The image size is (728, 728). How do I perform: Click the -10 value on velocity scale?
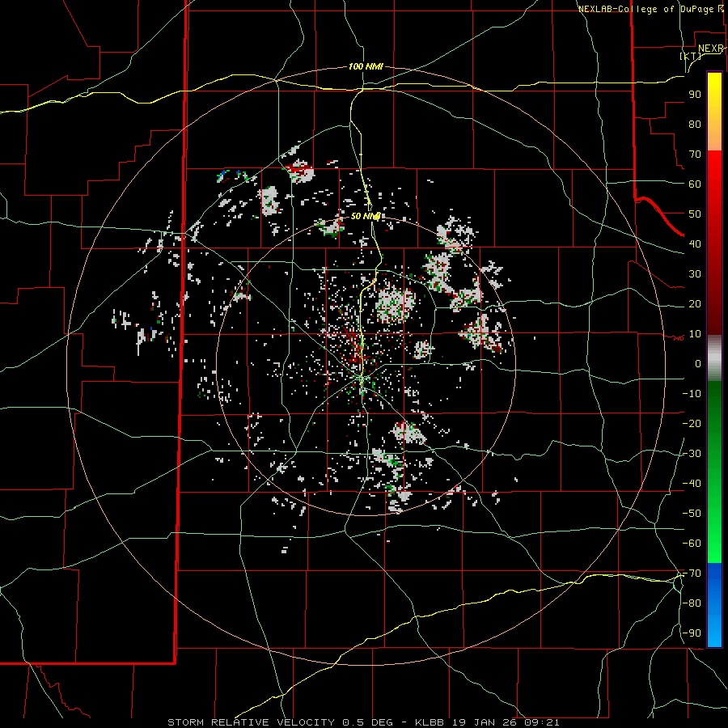(692, 394)
